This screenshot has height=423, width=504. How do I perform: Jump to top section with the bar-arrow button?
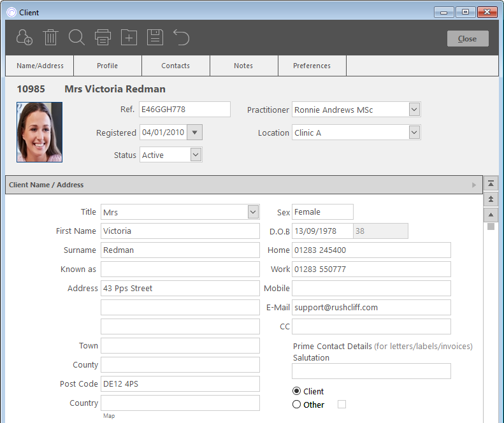(491, 183)
